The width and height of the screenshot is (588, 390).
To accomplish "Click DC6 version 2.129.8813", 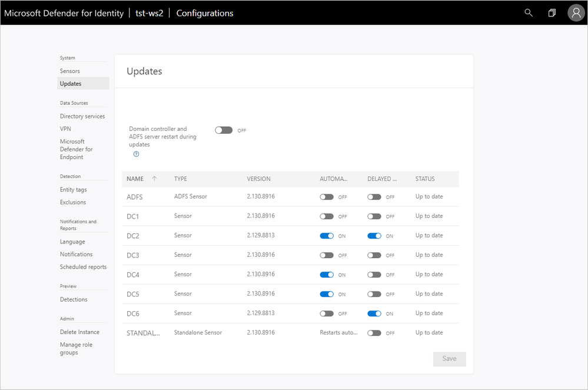I will point(261,313).
